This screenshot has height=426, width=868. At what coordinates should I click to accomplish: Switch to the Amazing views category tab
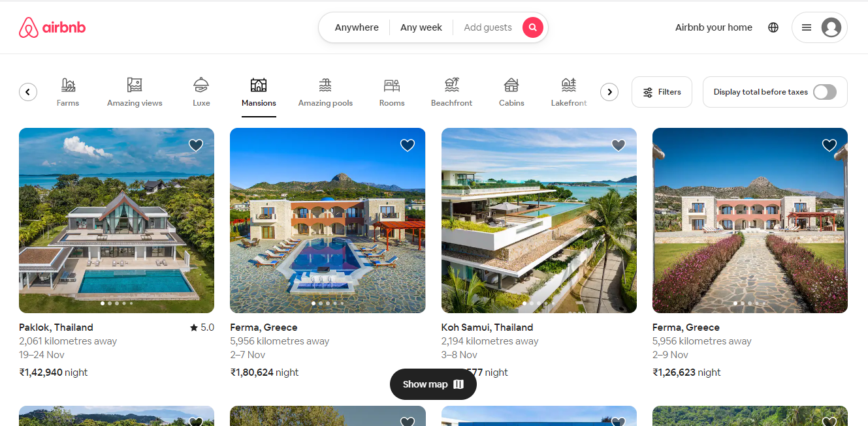pyautogui.click(x=135, y=93)
